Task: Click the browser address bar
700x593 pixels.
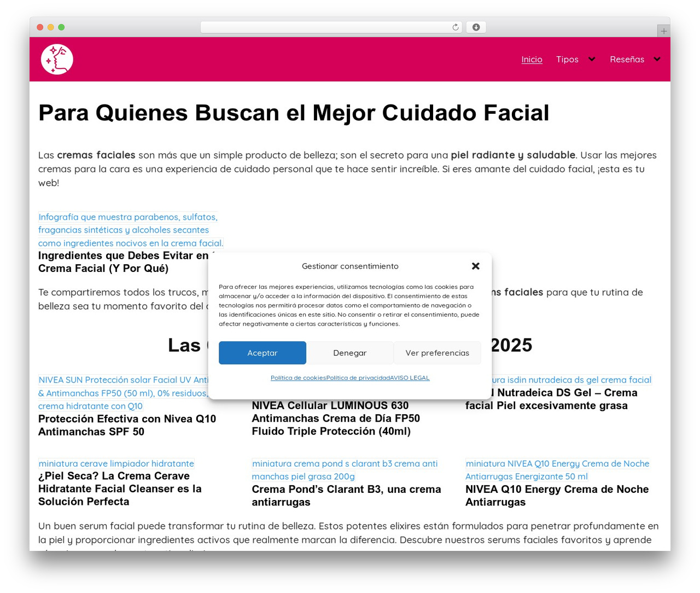Action: coord(331,27)
